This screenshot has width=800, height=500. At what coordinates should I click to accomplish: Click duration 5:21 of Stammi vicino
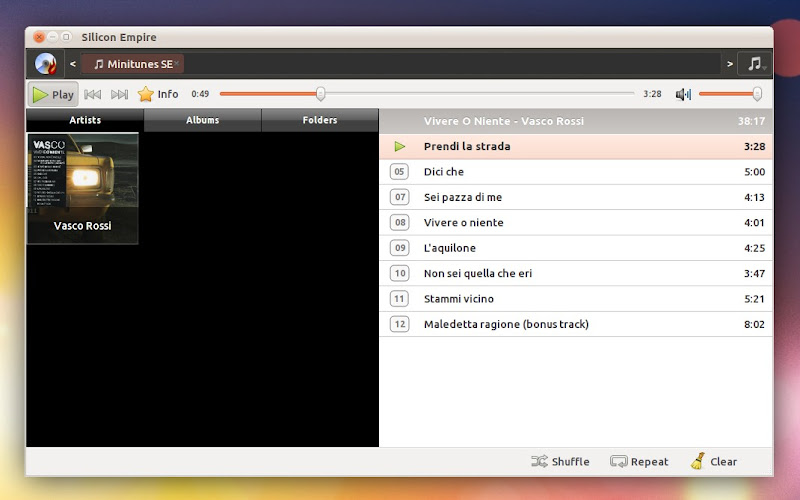click(754, 299)
